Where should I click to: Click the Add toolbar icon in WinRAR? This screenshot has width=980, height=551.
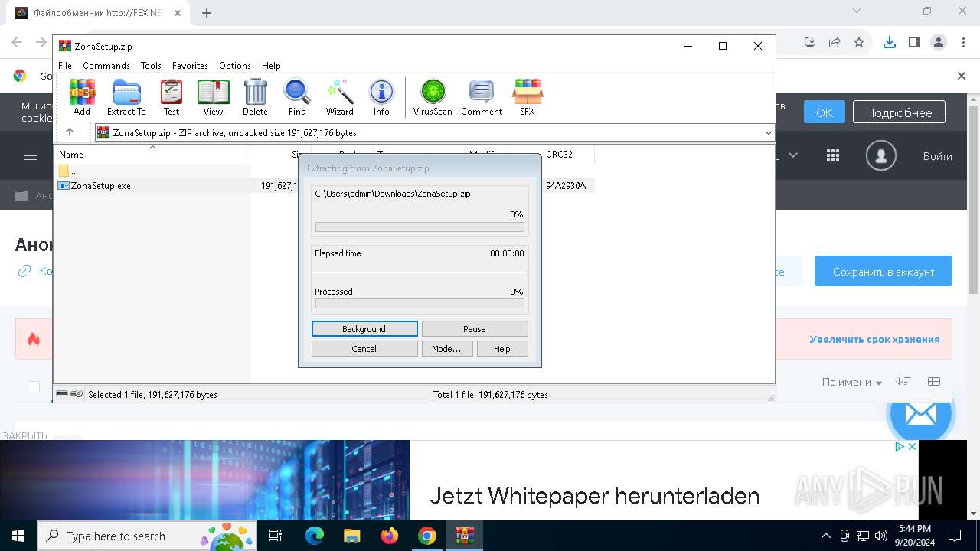pyautogui.click(x=82, y=97)
